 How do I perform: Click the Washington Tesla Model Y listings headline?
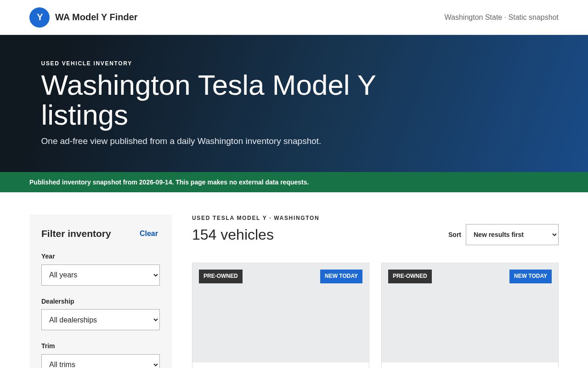pos(209,100)
